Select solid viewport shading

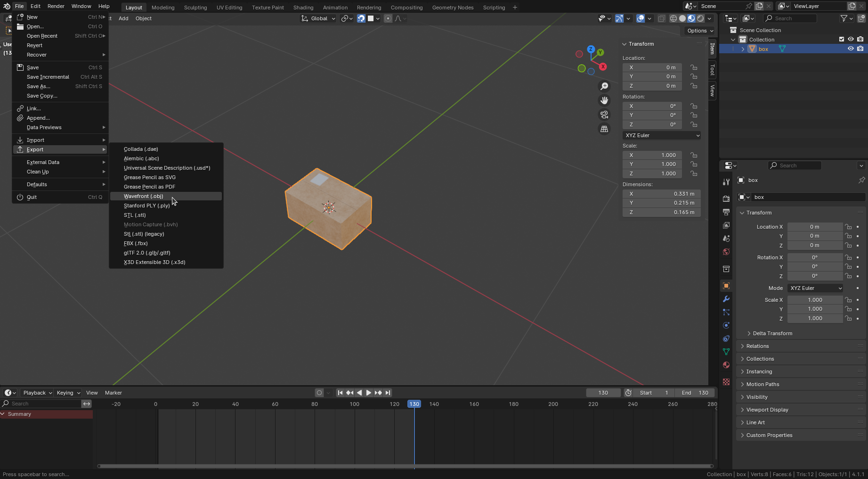(682, 18)
